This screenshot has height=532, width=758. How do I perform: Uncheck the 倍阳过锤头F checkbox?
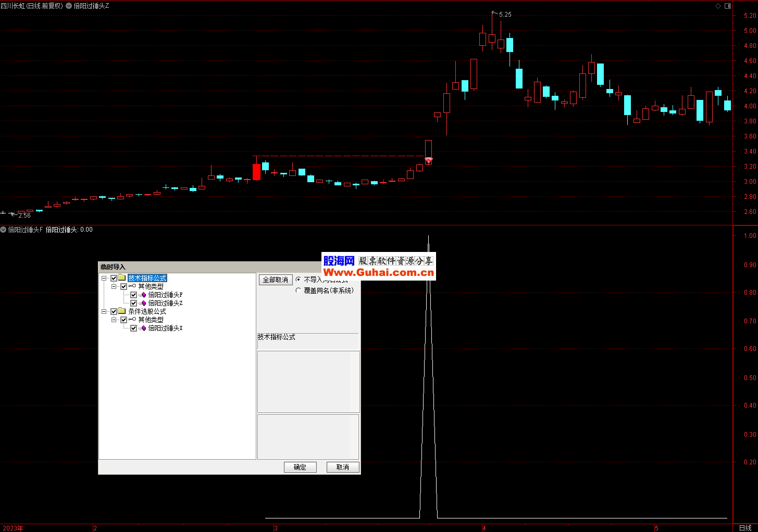(x=133, y=295)
